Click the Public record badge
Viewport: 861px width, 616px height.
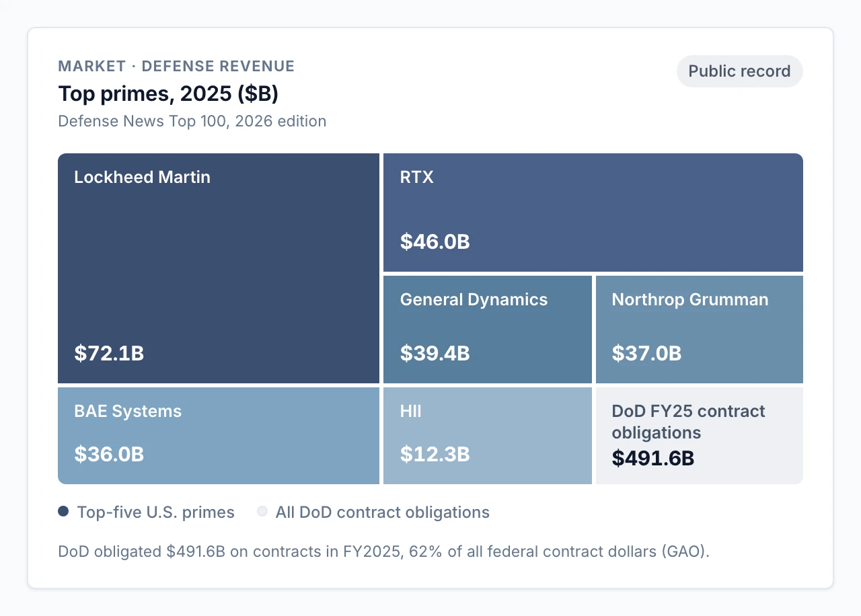739,71
